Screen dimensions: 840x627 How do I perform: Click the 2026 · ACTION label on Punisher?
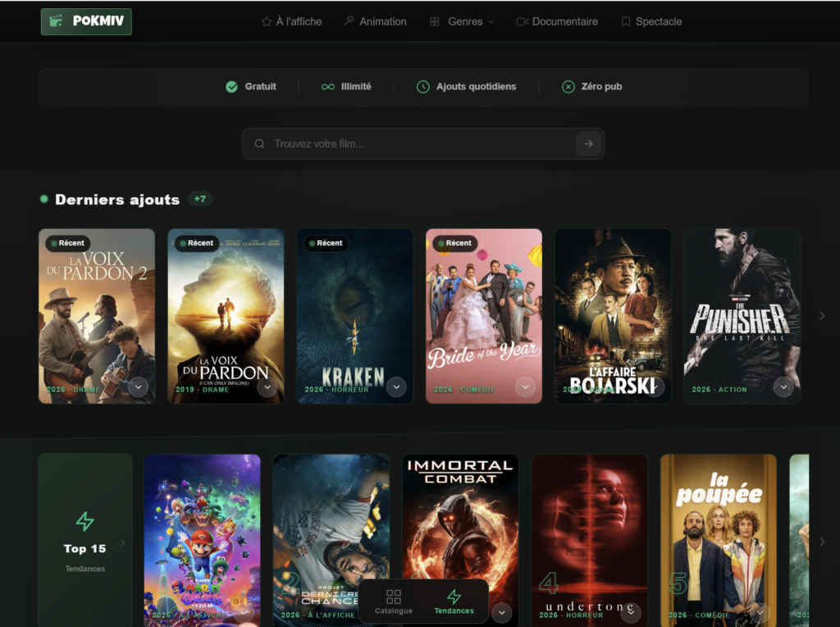(x=719, y=390)
